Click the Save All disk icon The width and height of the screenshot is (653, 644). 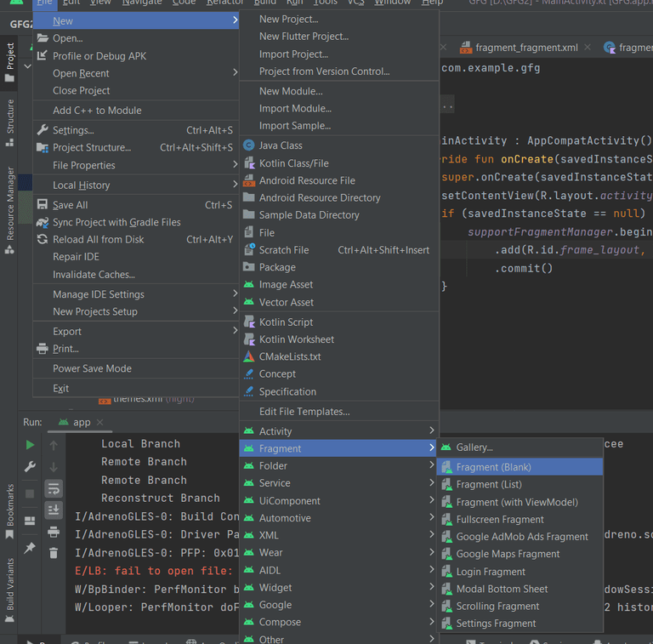pyautogui.click(x=43, y=205)
